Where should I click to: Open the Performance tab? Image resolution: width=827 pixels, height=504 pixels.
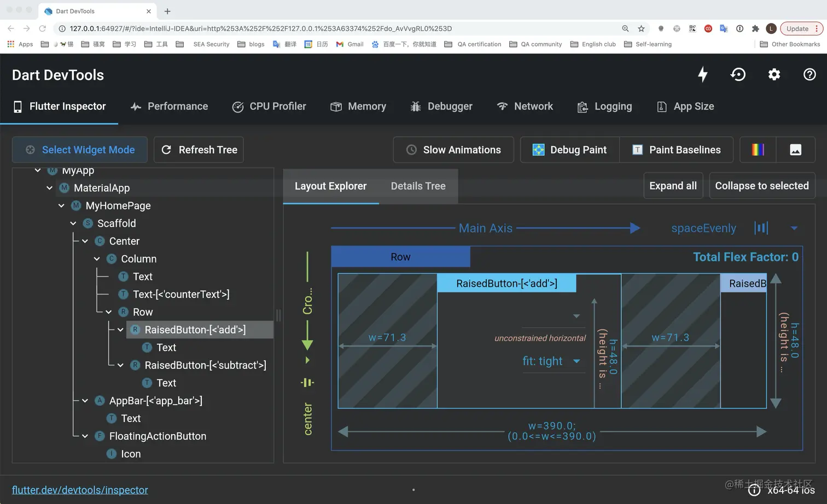coord(169,107)
